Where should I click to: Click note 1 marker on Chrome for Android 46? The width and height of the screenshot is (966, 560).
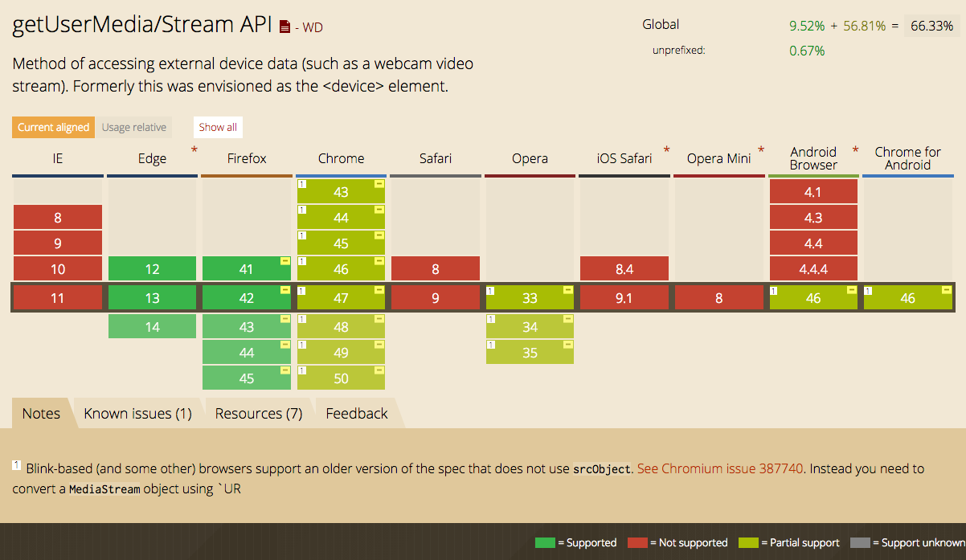tap(869, 291)
